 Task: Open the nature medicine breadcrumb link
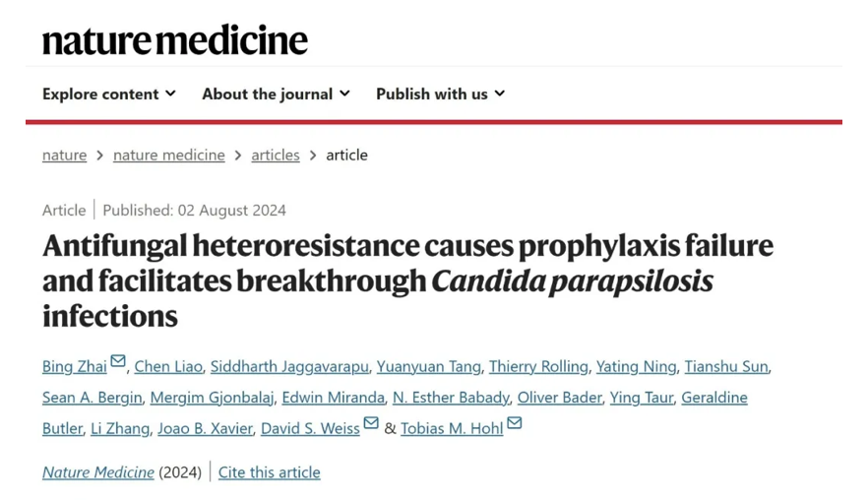click(x=168, y=155)
